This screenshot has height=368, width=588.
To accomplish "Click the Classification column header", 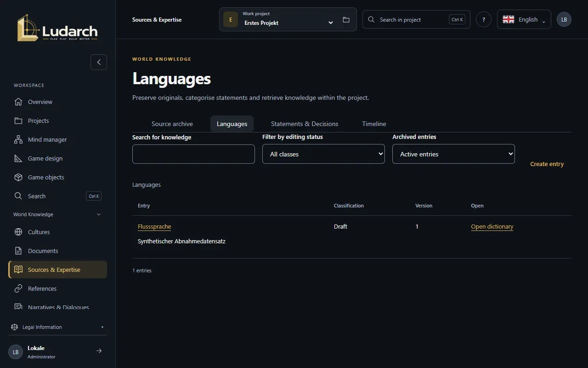I will pyautogui.click(x=349, y=206).
